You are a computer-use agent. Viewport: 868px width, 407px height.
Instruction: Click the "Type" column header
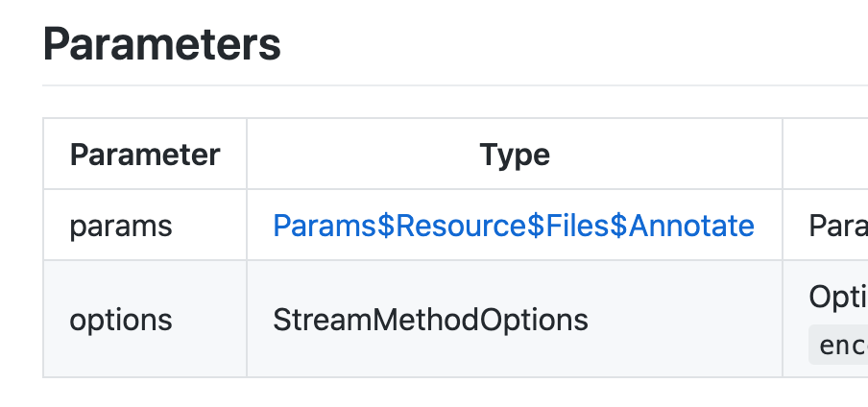[x=515, y=155]
